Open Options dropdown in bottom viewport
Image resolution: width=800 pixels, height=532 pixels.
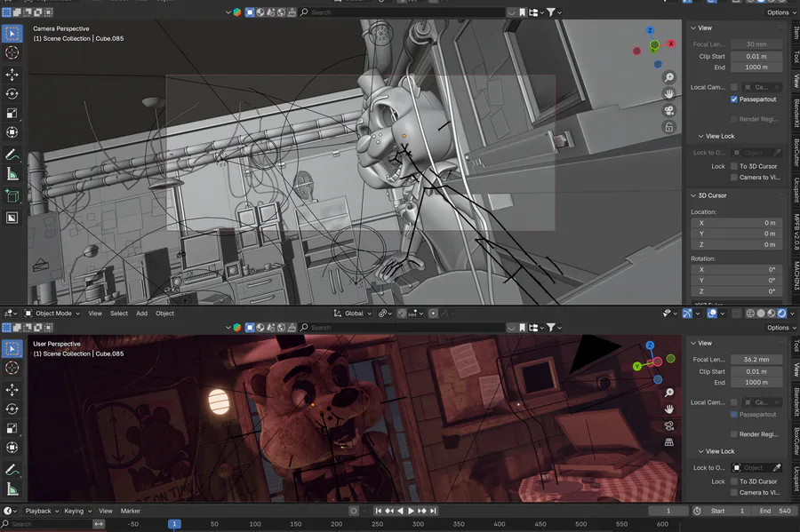(x=781, y=328)
